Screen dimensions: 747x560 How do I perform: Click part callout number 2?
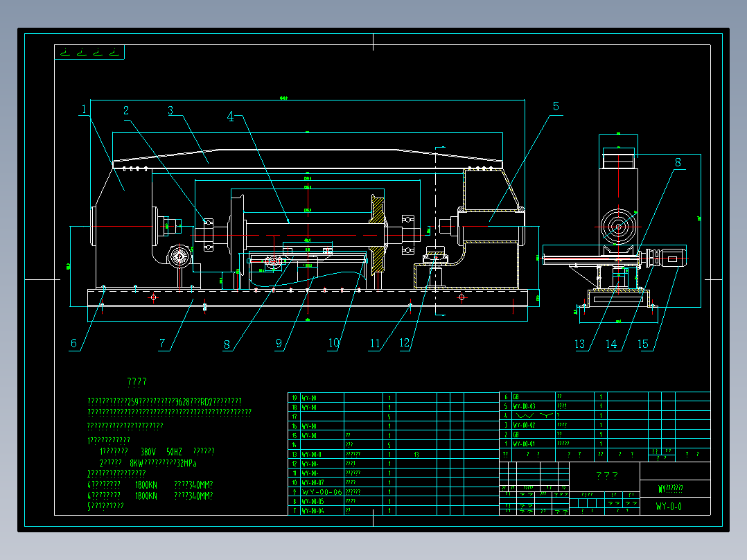point(126,111)
